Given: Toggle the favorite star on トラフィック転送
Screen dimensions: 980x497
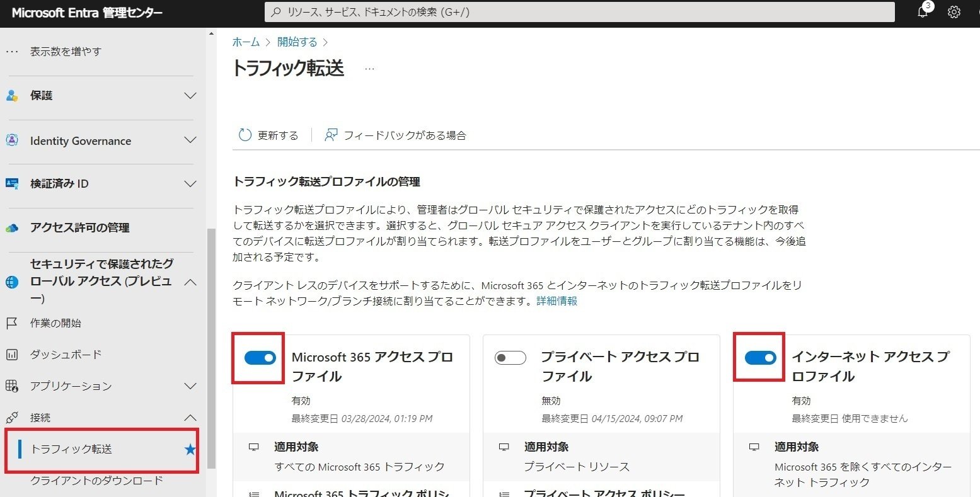Looking at the screenshot, I should (x=190, y=449).
